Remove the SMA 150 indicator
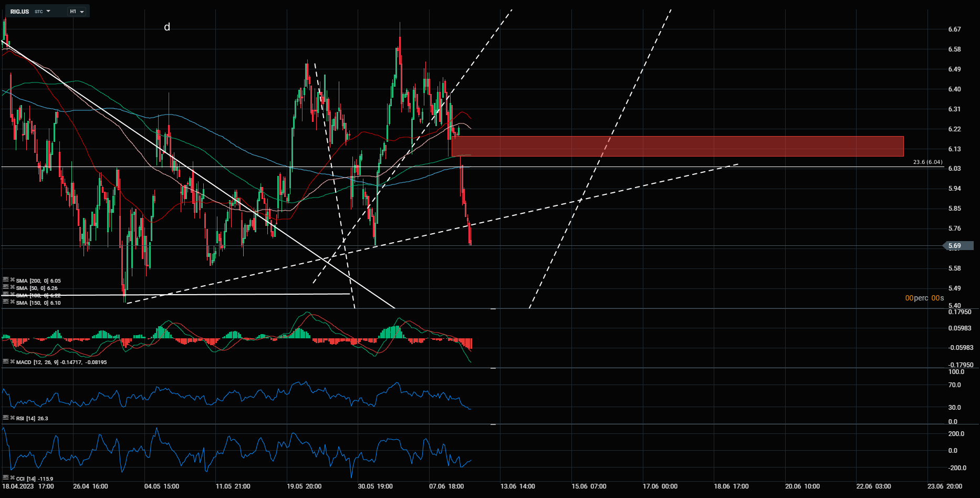The height and width of the screenshot is (498, 980). 12,302
